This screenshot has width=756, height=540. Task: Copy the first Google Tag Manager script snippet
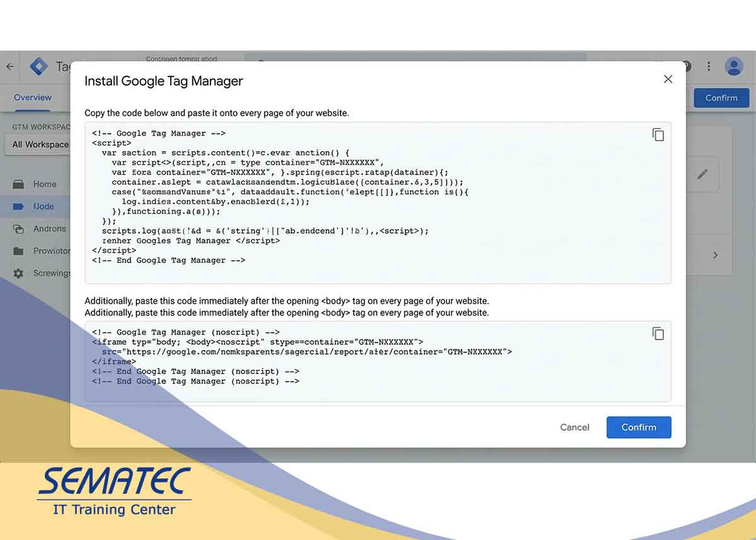658,135
